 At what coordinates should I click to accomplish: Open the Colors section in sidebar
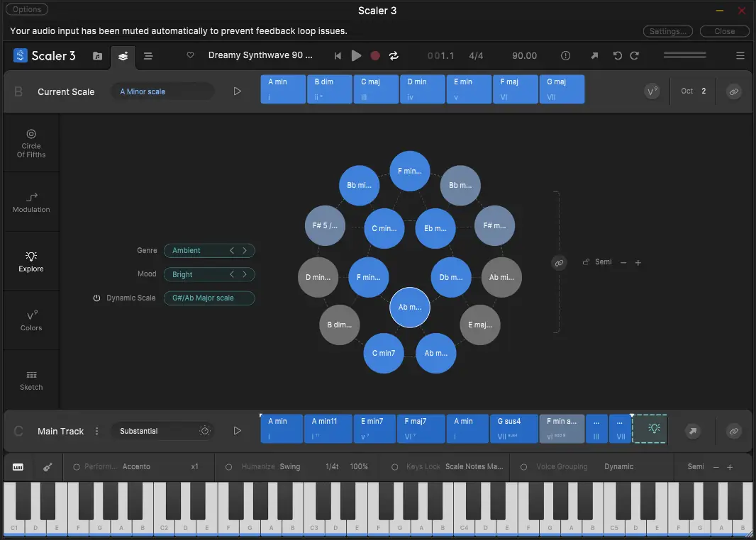[30, 320]
